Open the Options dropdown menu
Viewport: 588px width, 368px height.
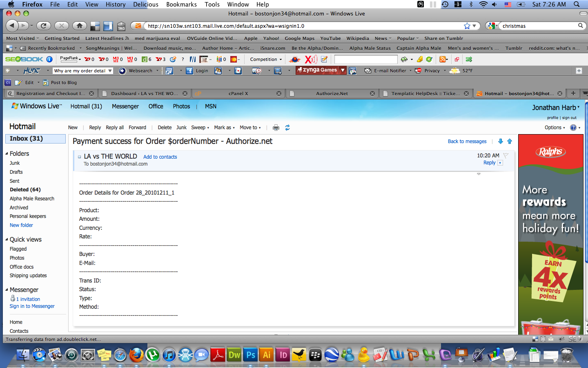pyautogui.click(x=555, y=128)
